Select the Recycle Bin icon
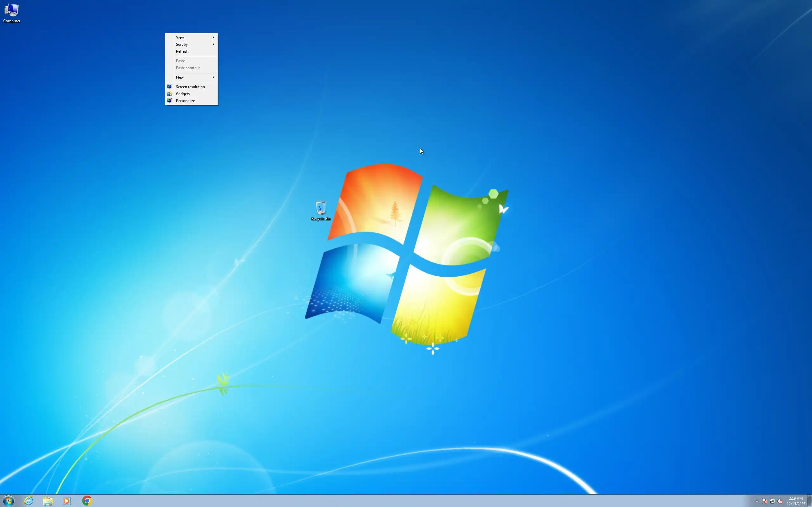 point(321,210)
